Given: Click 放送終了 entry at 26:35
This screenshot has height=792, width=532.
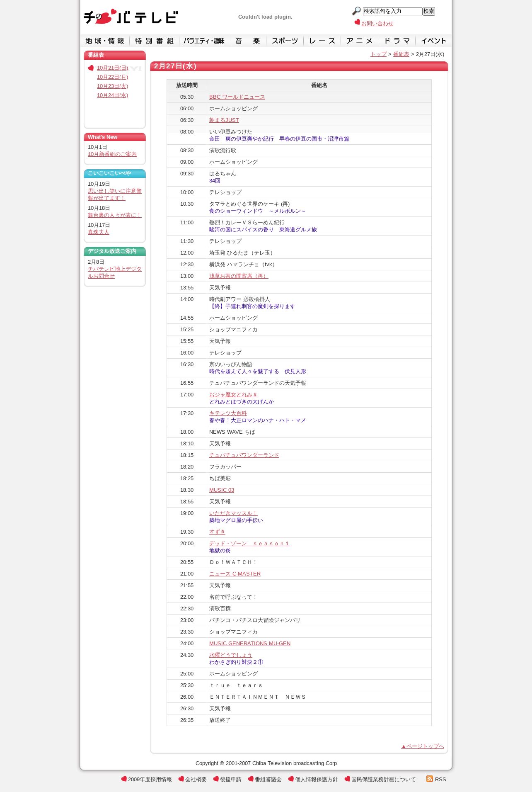Looking at the screenshot, I should 220,720.
